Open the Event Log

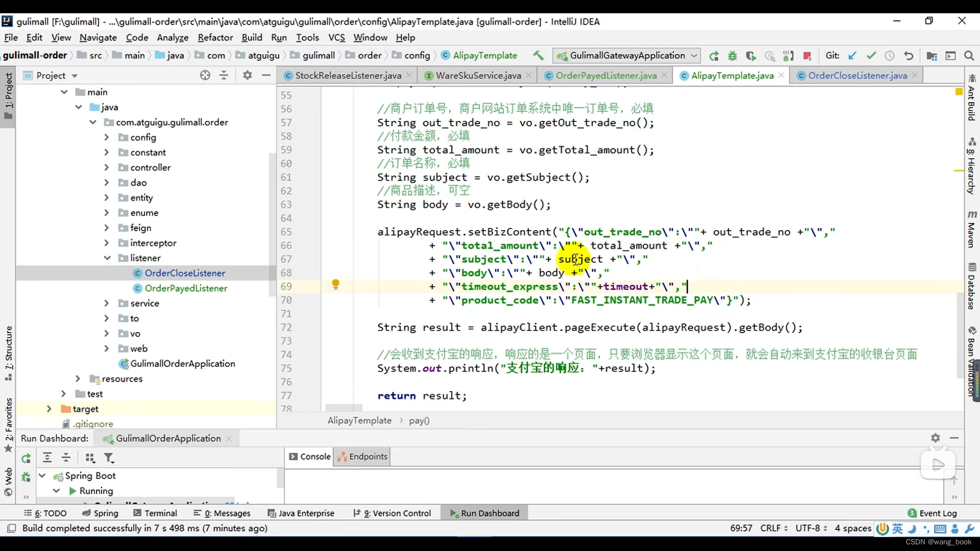(x=932, y=513)
